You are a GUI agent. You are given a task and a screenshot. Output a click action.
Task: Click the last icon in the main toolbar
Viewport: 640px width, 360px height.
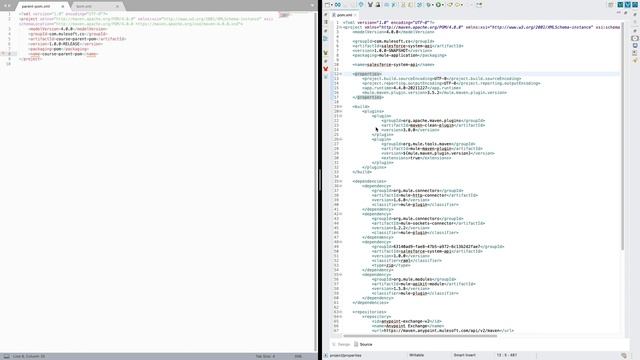[479, 4]
